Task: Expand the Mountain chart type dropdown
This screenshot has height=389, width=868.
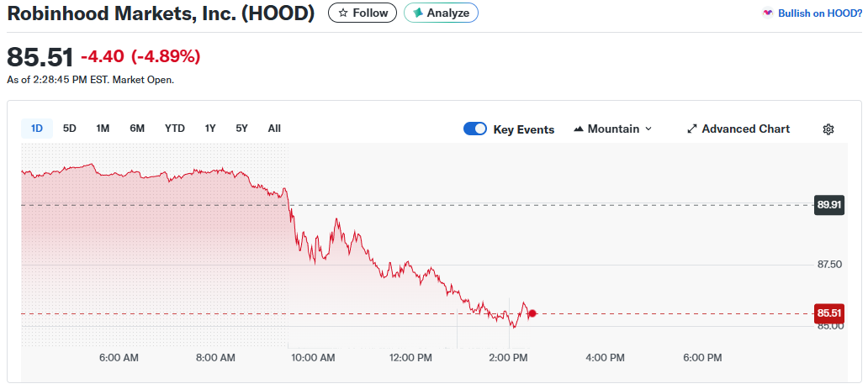Action: tap(648, 129)
